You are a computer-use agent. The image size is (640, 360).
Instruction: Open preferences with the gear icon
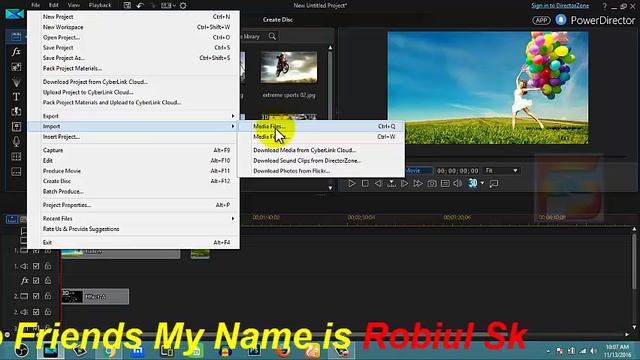pyautogui.click(x=183, y=5)
